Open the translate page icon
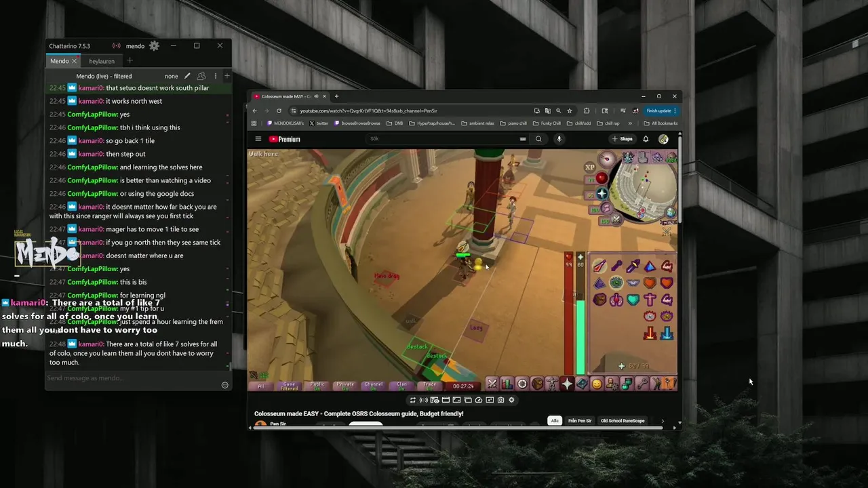 547,110
